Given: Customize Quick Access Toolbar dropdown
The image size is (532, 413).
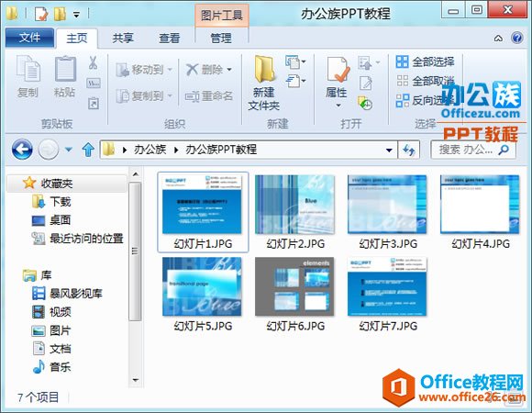Looking at the screenshot, I should [77, 15].
